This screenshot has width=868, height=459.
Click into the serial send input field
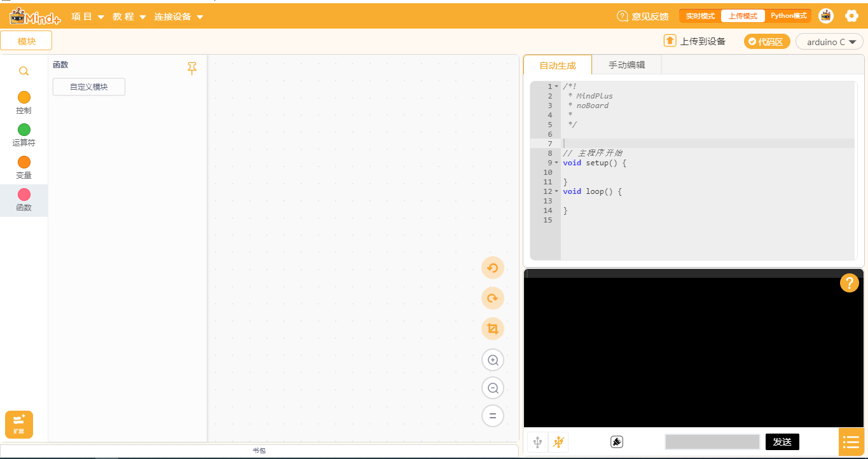(x=712, y=442)
